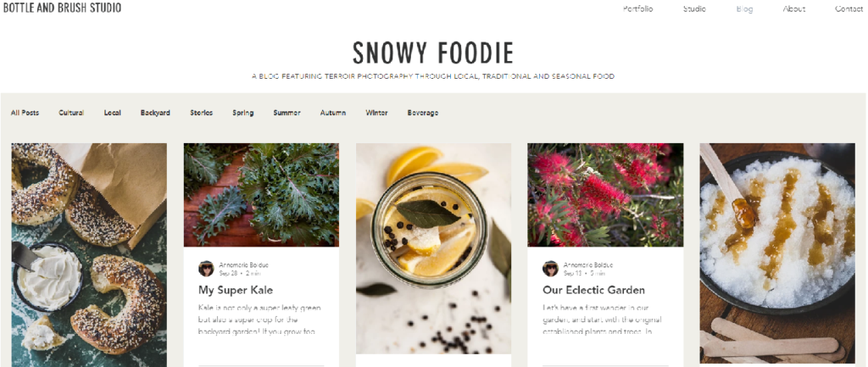The width and height of the screenshot is (868, 367).
Task: Open the Contact page
Action: (x=849, y=8)
